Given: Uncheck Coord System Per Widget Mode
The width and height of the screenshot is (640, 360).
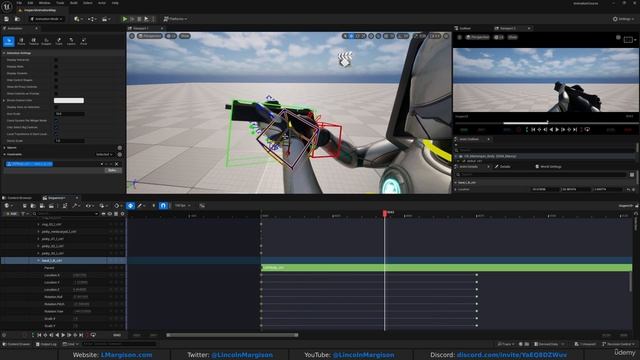Looking at the screenshot, I should point(56,120).
